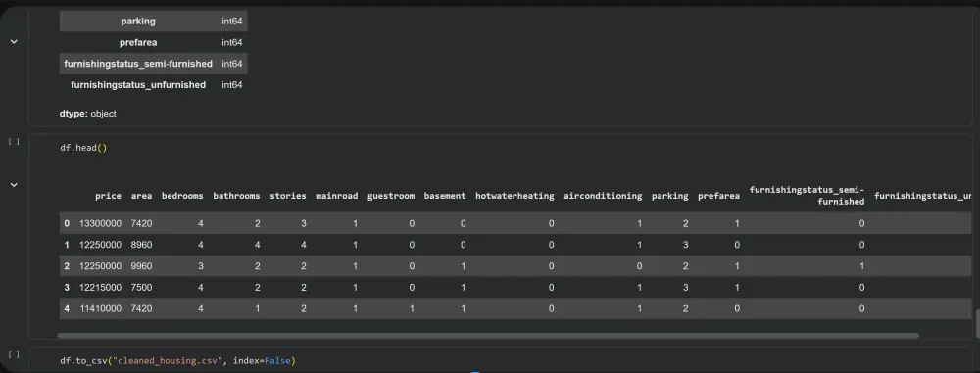980x373 pixels.
Task: Select the 'basement' column header
Action: pos(445,196)
